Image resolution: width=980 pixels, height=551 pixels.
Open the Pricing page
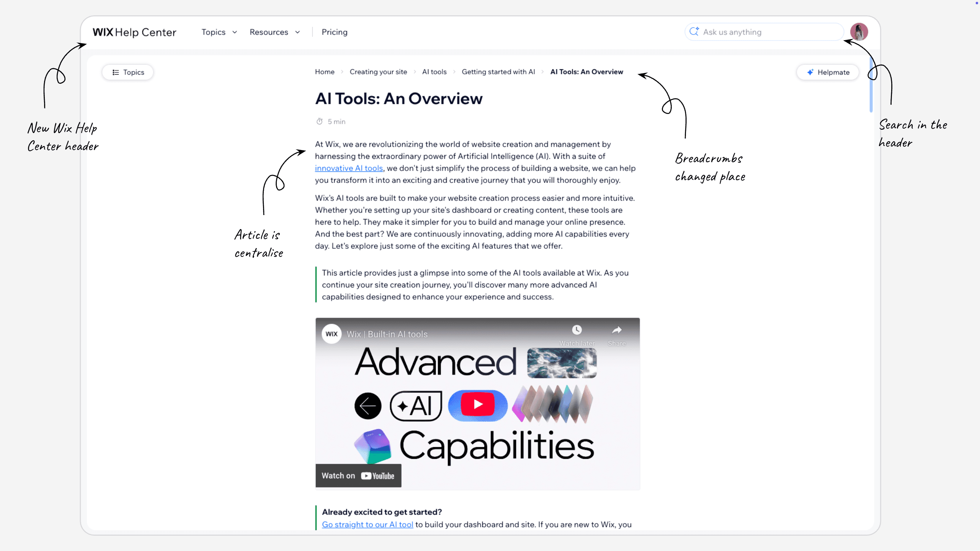click(x=334, y=32)
